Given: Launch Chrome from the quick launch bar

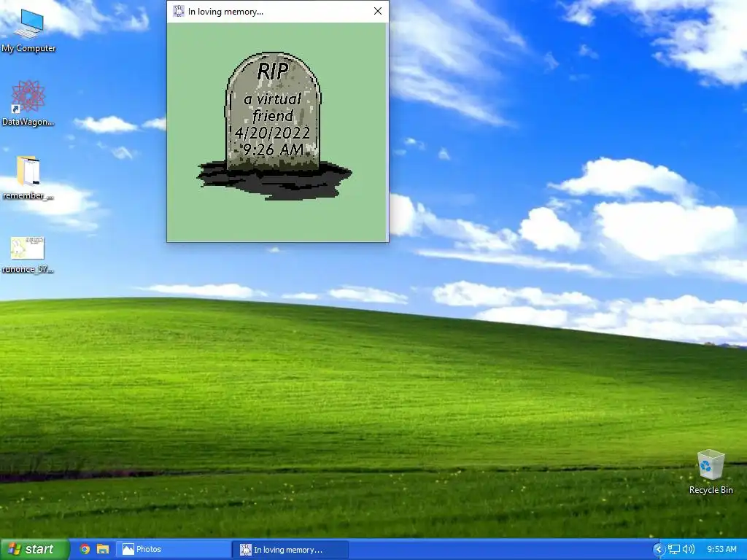Looking at the screenshot, I should [x=85, y=549].
